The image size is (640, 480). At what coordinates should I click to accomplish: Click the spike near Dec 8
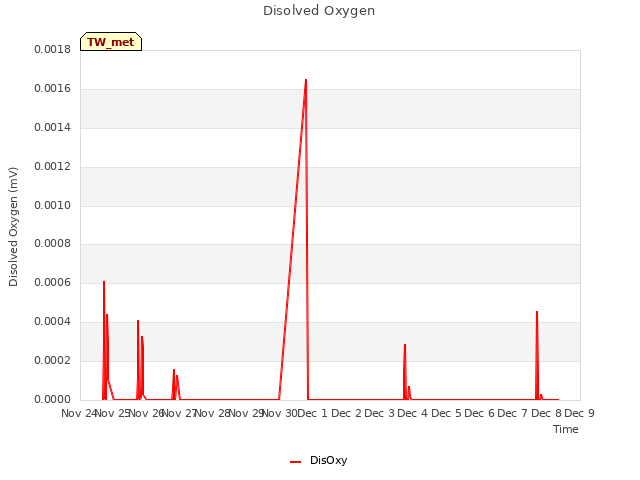pyautogui.click(x=537, y=312)
